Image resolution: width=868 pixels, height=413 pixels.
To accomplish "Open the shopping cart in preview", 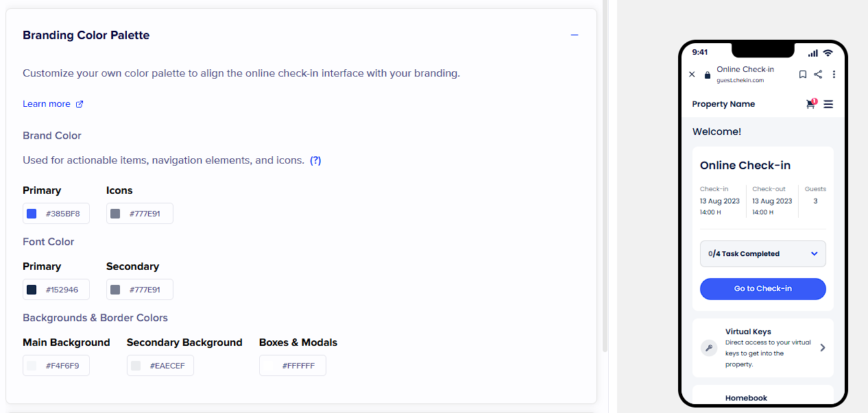I will click(x=810, y=104).
